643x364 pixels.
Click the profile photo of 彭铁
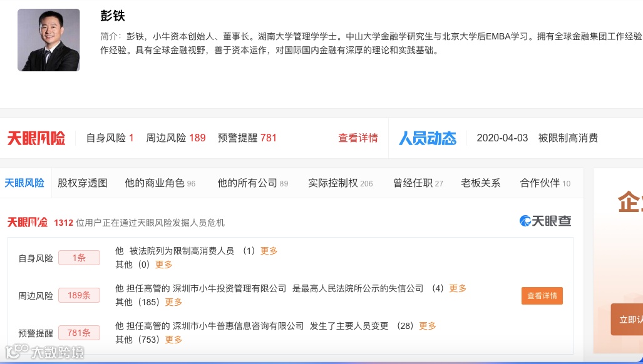click(x=48, y=40)
